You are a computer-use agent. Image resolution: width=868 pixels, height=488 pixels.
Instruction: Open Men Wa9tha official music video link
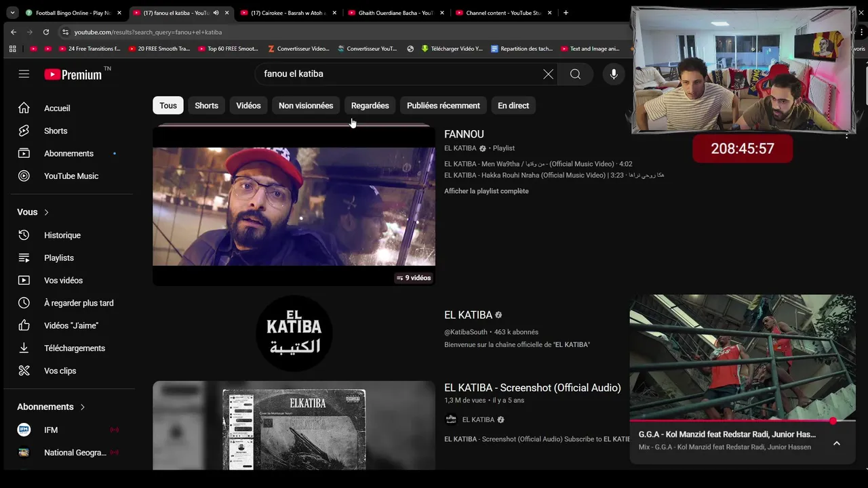(x=538, y=164)
